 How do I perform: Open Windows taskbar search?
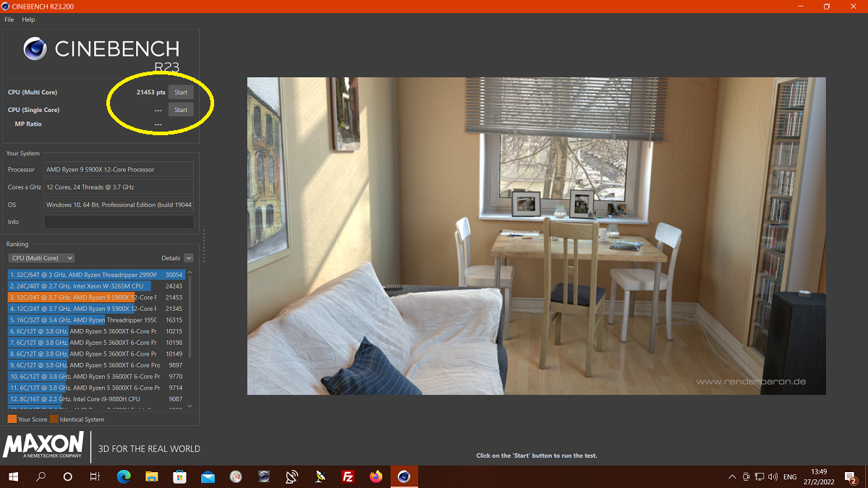41,476
